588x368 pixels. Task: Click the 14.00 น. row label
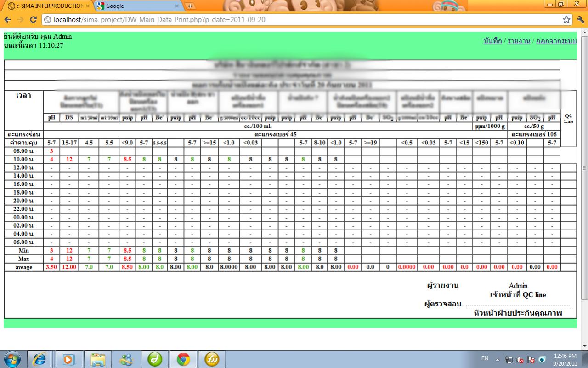coord(23,176)
